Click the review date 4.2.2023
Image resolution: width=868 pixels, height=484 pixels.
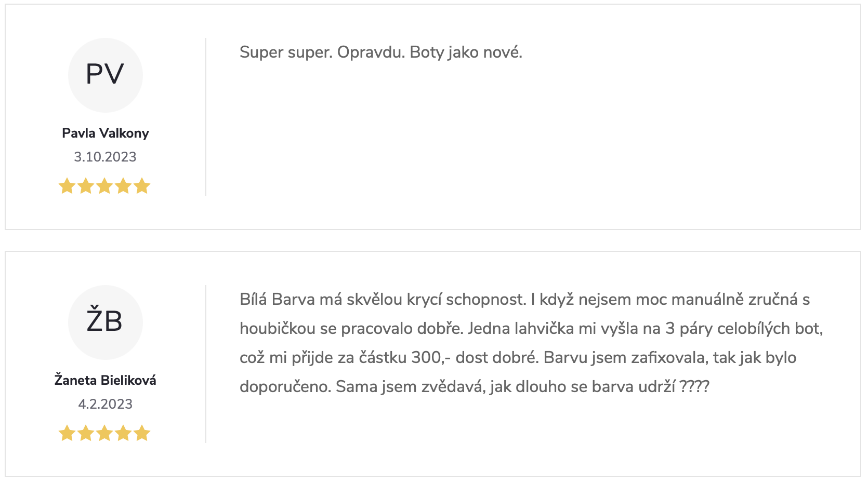(x=105, y=404)
